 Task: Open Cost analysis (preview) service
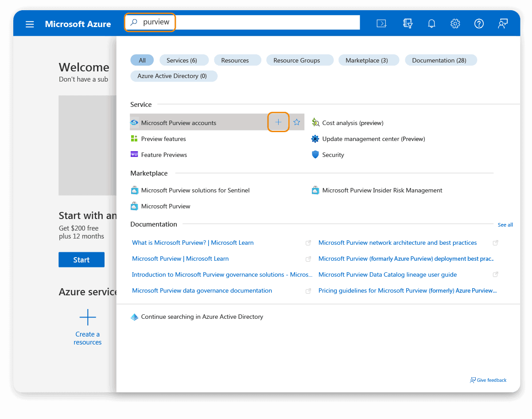click(x=353, y=123)
